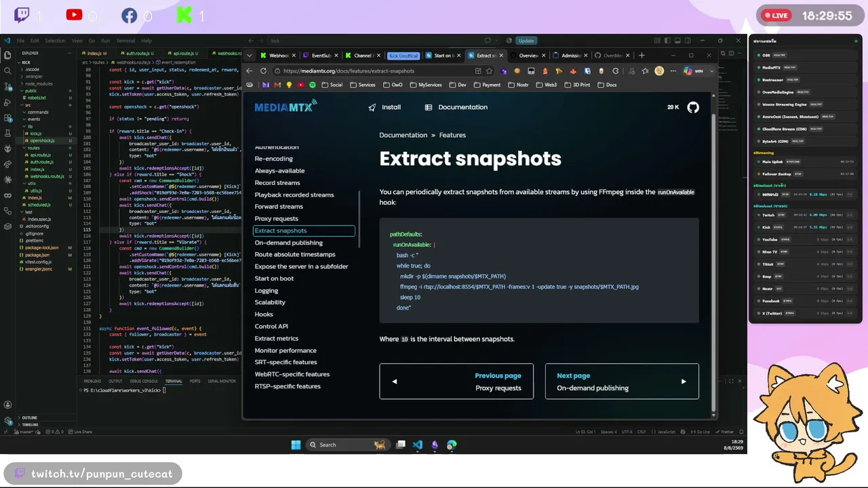Open openshock.js in the Explorer tree
Screen dimensions: 868x488
coord(42,141)
